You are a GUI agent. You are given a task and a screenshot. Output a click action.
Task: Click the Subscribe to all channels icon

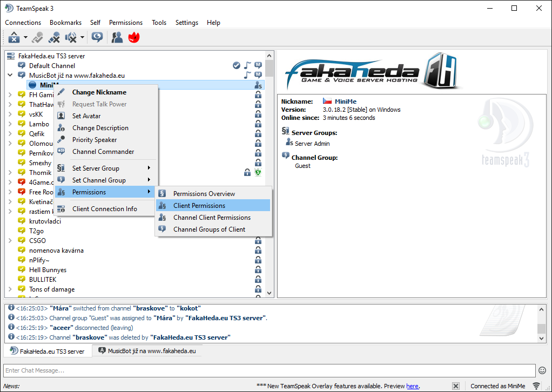(37, 37)
